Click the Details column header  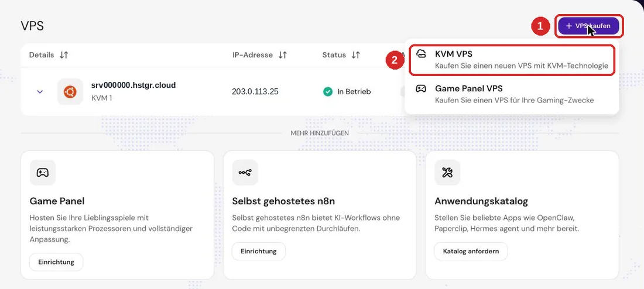point(42,55)
